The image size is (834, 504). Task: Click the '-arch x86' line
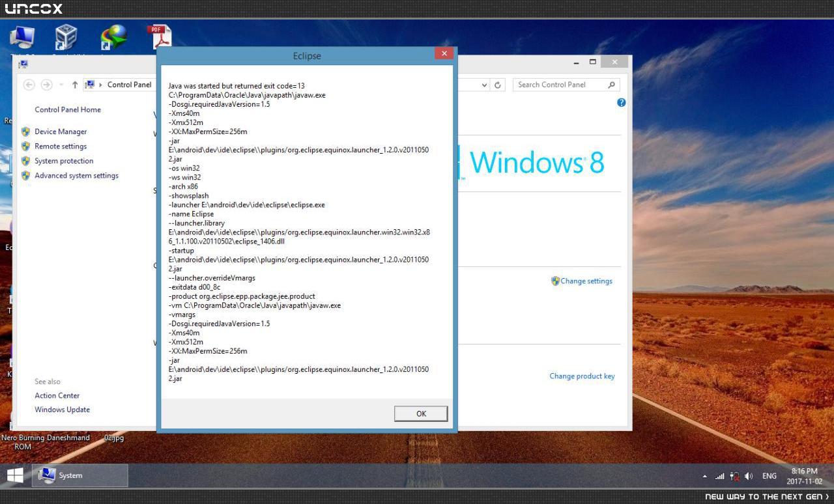click(x=183, y=186)
